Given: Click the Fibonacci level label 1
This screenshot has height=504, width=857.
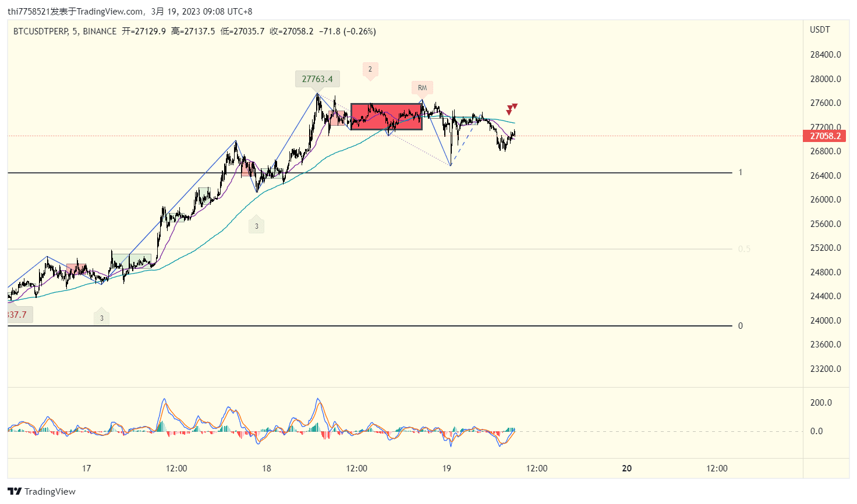Looking at the screenshot, I should pos(741,172).
